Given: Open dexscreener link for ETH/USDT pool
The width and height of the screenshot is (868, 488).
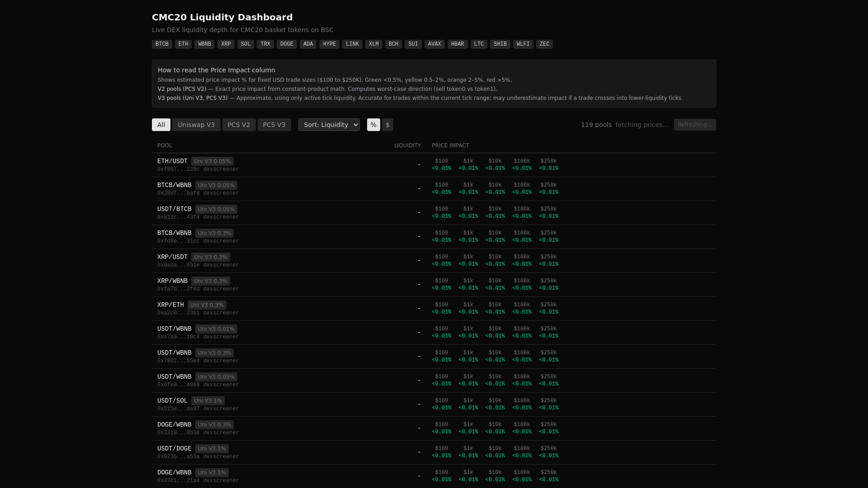Looking at the screenshot, I should (x=221, y=169).
